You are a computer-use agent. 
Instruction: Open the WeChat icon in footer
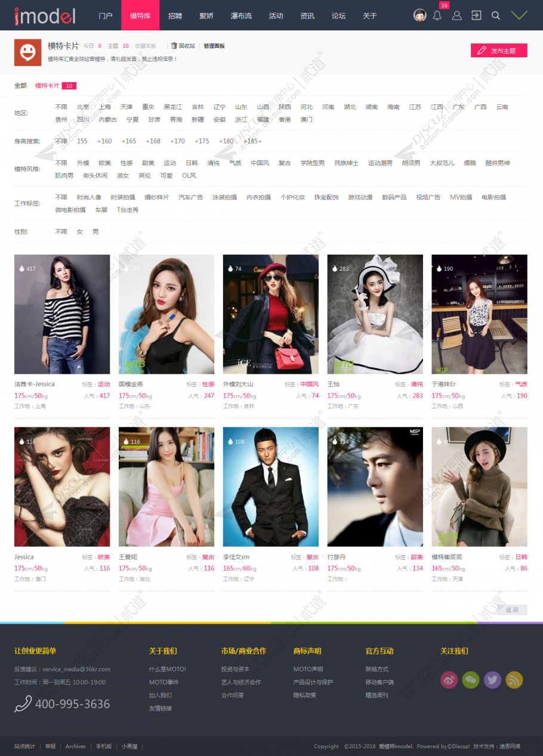point(471,680)
